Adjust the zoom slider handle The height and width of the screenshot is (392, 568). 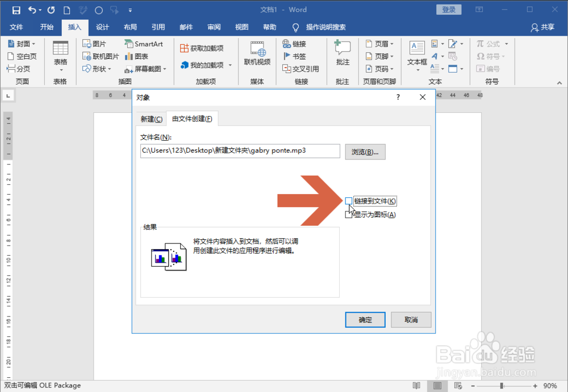(502, 386)
